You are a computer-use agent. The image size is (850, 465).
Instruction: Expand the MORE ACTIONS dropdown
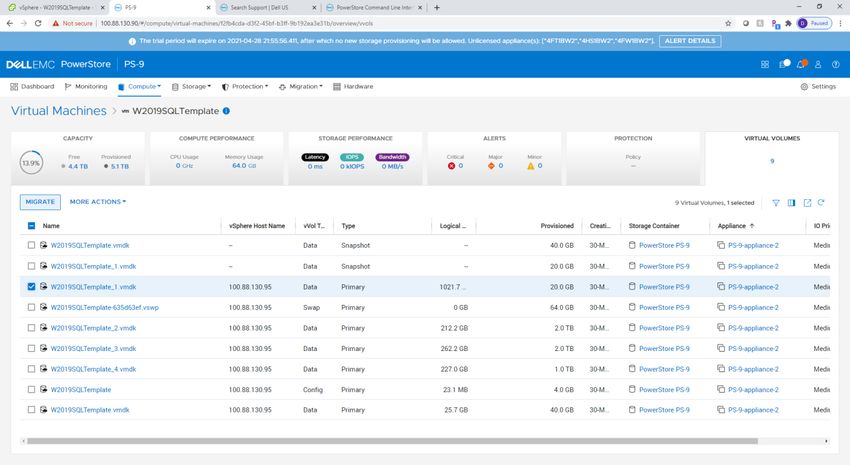98,202
